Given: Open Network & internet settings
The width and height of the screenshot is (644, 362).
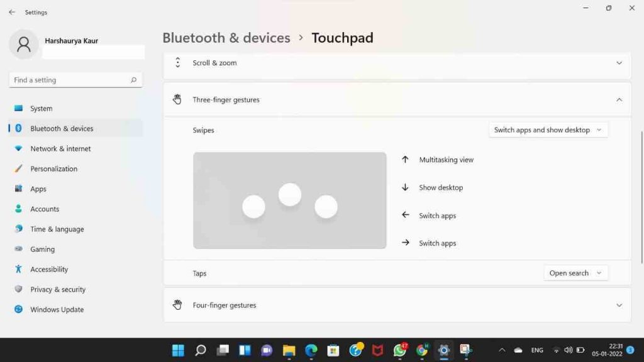Looking at the screenshot, I should coord(60,148).
